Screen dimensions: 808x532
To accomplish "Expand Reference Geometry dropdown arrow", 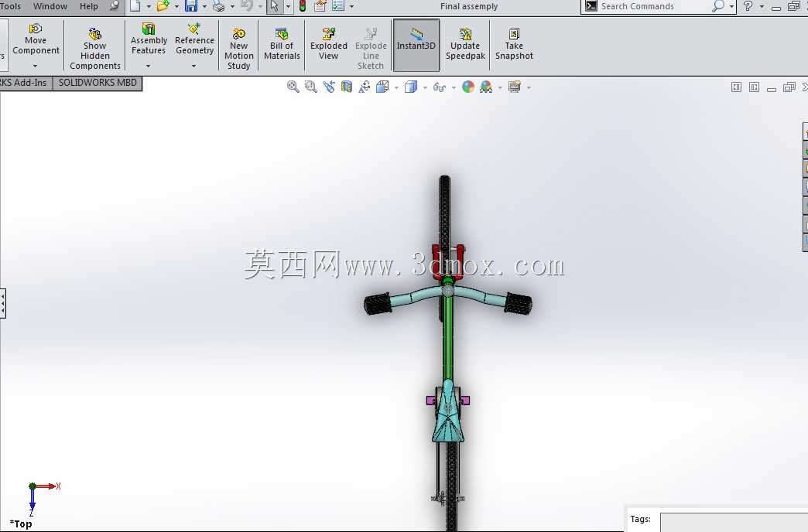I will pos(193,66).
